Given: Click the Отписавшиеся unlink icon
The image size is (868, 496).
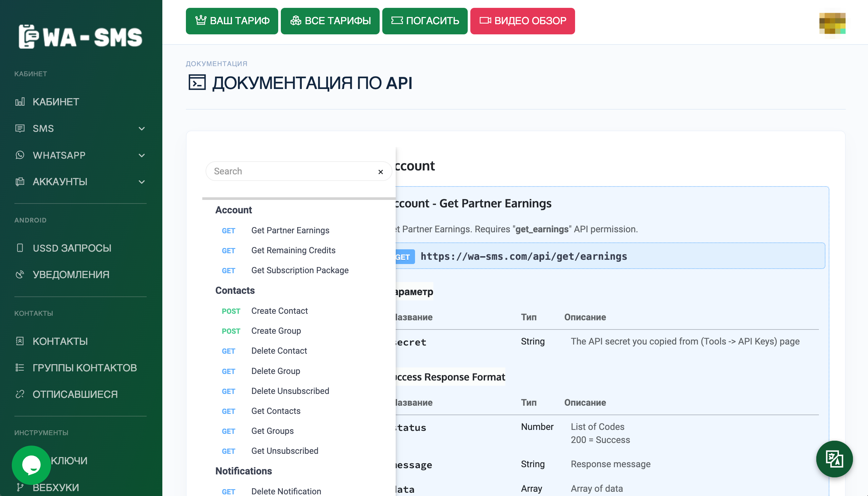Looking at the screenshot, I should (x=20, y=394).
